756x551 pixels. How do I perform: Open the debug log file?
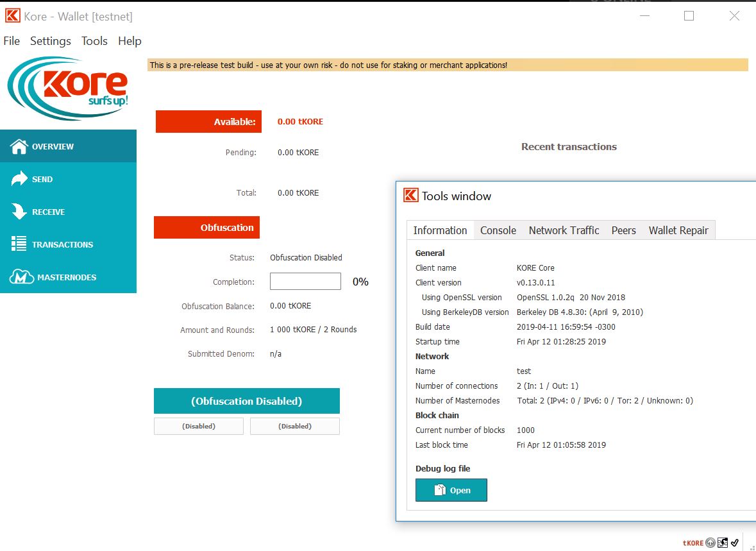click(x=451, y=490)
